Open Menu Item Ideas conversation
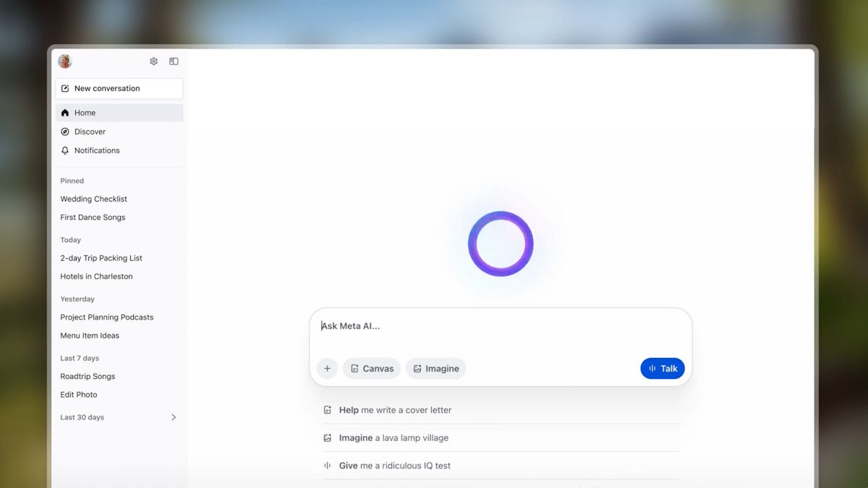 click(90, 335)
